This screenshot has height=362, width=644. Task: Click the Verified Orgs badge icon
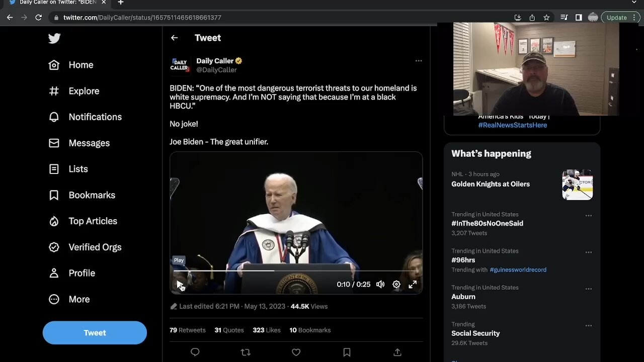click(x=54, y=247)
